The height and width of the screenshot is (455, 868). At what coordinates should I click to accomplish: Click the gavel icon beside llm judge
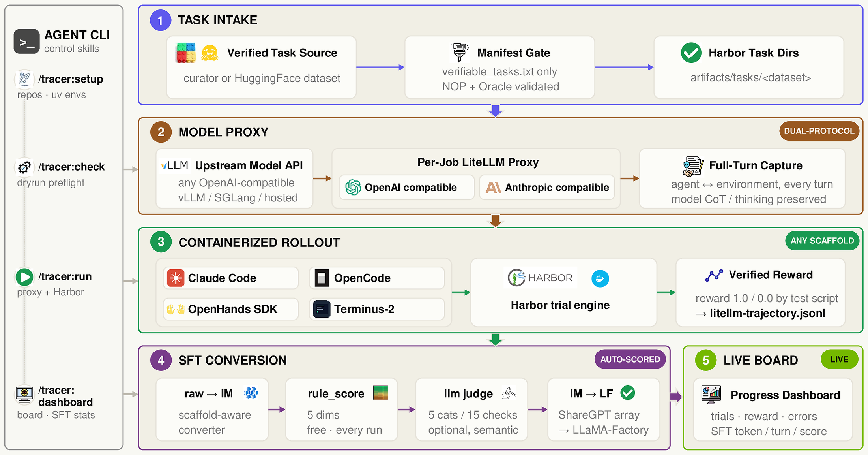click(x=509, y=393)
